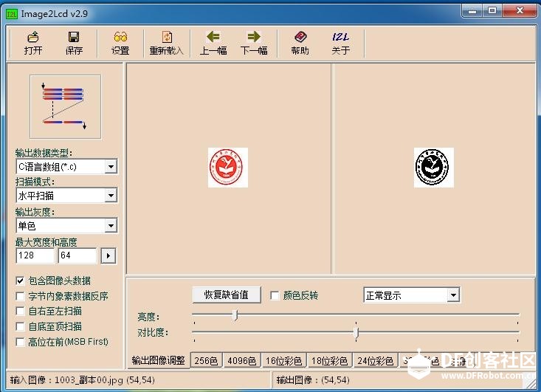Switch to the 输出图像调整 tab
541x392 pixels.
(159, 360)
